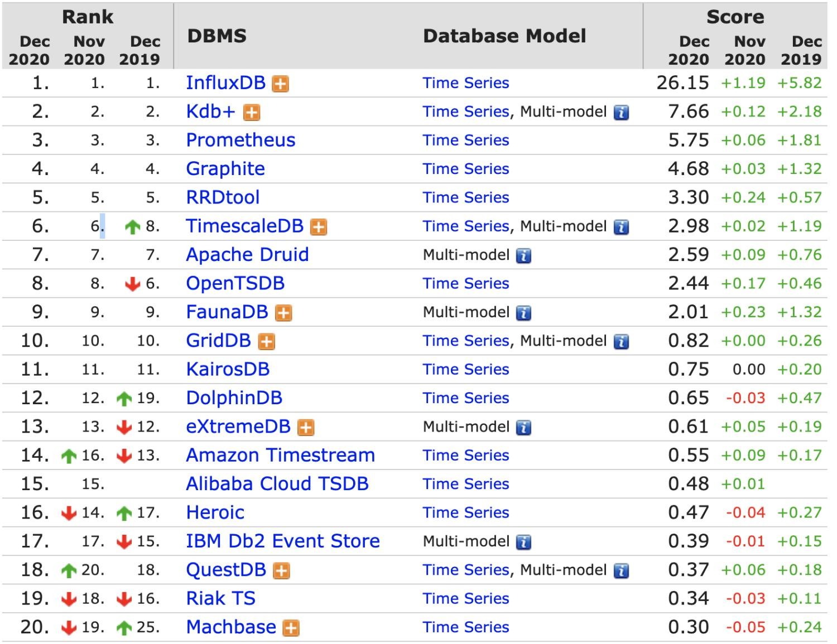The image size is (837, 644).
Task: Go to Alibaba Cloud TSDB link
Action: click(x=277, y=483)
